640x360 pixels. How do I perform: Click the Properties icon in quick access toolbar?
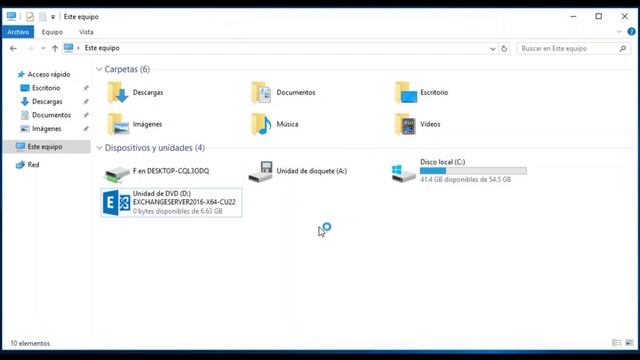tap(30, 17)
